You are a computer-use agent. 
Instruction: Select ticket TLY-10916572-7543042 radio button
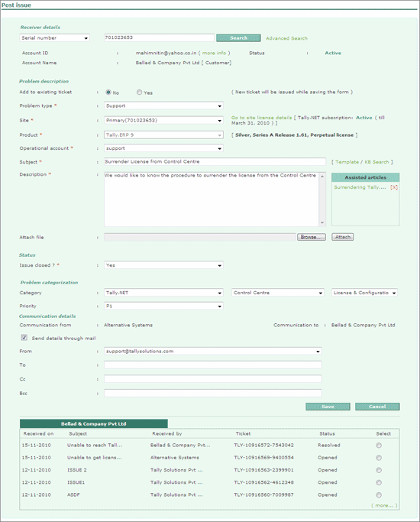click(x=379, y=446)
